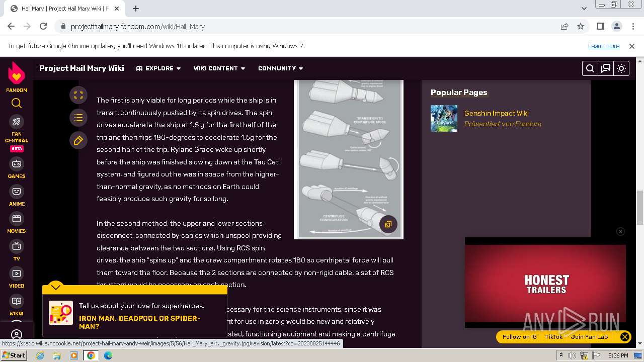Viewport: 644px width, 362px height.
Task: Open Iron Man, Deadpool or Spider-Man survey
Action: 139,322
